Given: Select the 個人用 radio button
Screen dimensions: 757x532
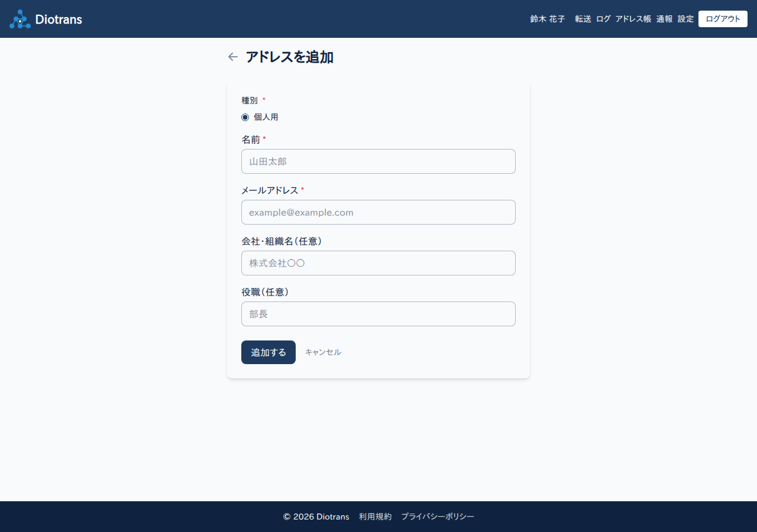Looking at the screenshot, I should pyautogui.click(x=245, y=117).
